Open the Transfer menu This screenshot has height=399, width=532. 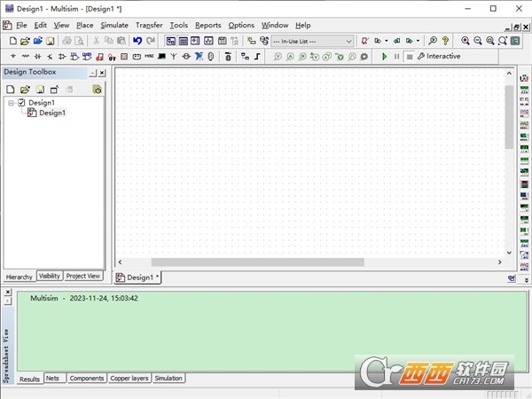pyautogui.click(x=149, y=25)
